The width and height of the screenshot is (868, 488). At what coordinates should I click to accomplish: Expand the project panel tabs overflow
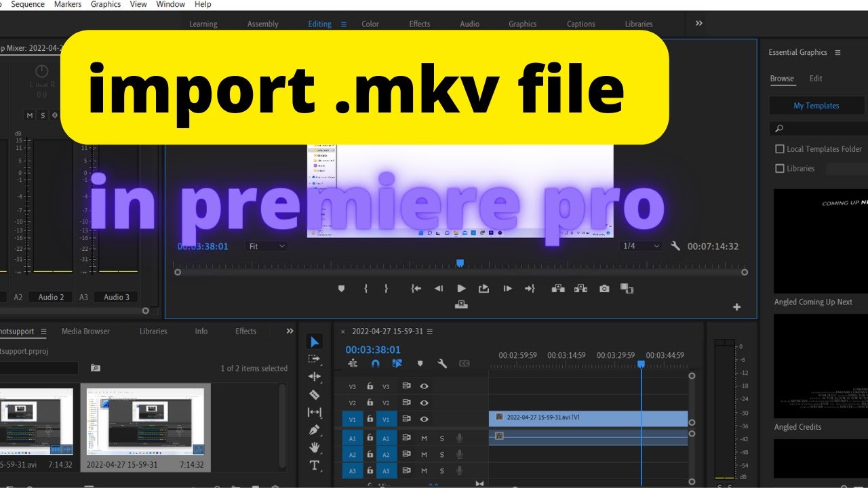pos(290,331)
